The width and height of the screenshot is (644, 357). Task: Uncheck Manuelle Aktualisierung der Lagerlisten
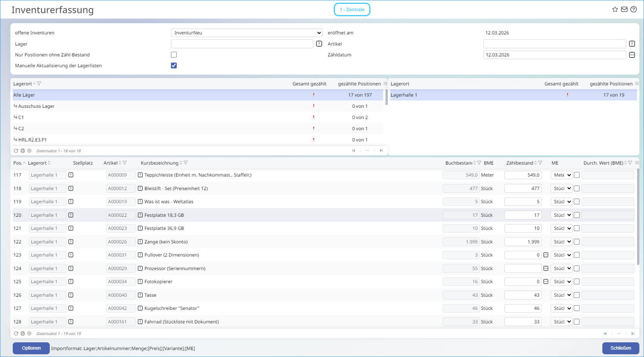[x=174, y=66]
